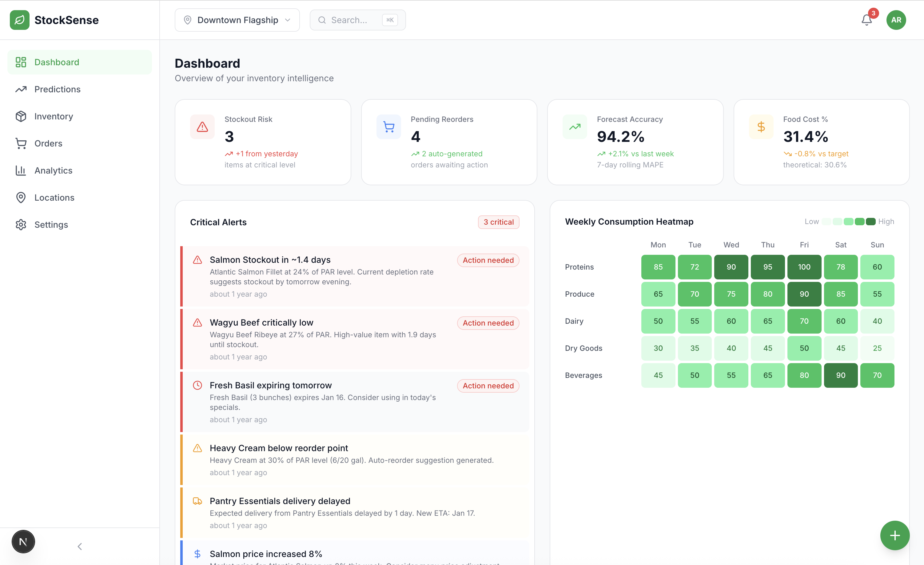This screenshot has height=565, width=924.
Task: Click the Forecast Accuracy trend icon
Action: pos(575,127)
